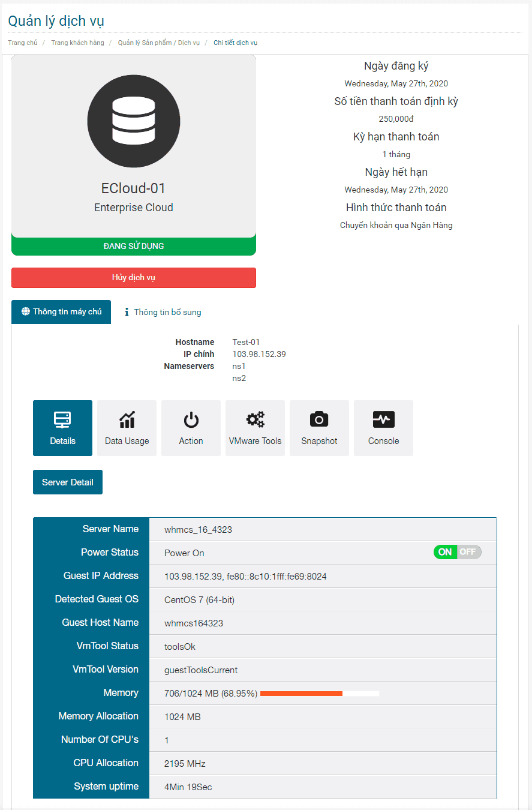The image size is (532, 810).
Task: Open the Action power icon
Action: click(x=191, y=428)
